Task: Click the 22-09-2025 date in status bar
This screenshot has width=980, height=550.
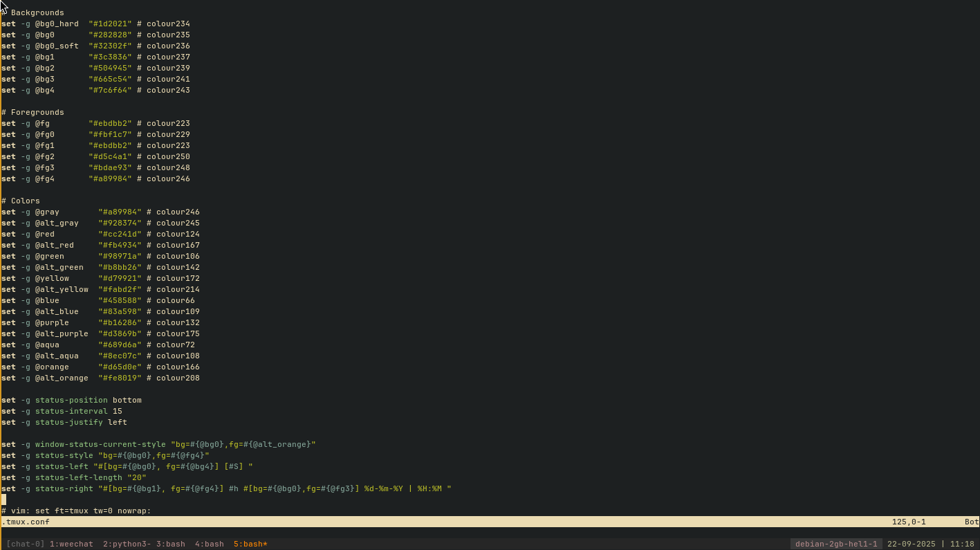Action: click(x=911, y=544)
